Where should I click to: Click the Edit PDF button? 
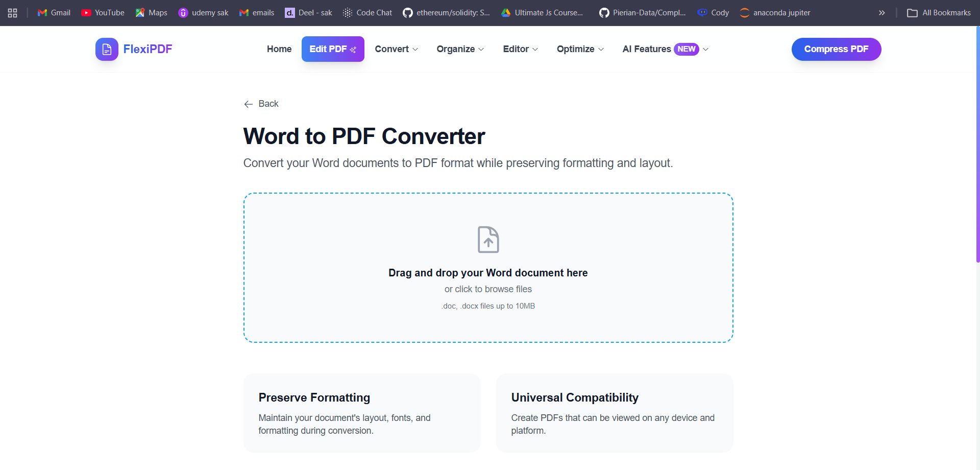coord(333,49)
